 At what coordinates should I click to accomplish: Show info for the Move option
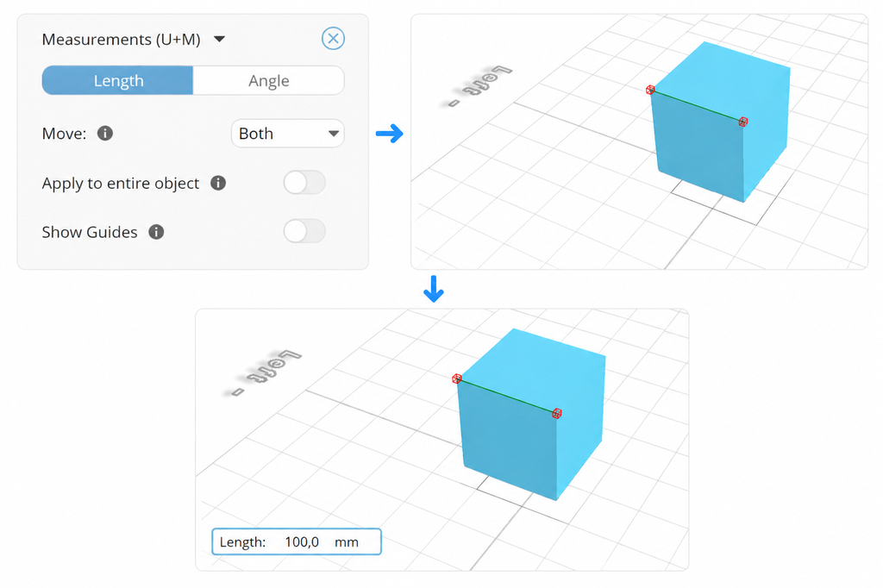(104, 133)
